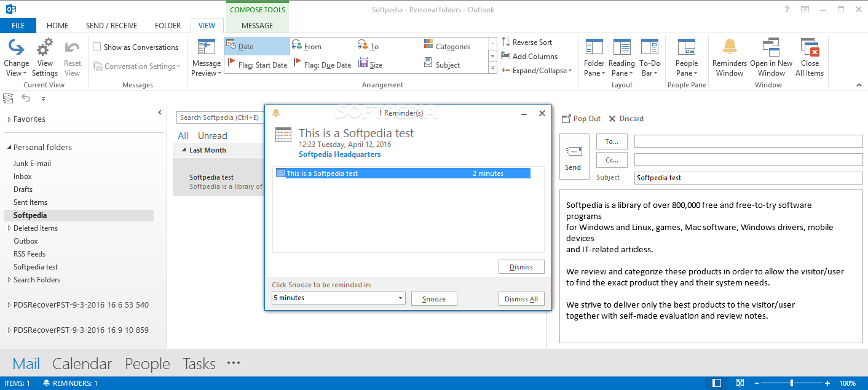Show Unread messages filter
868x390 pixels.
click(x=213, y=136)
